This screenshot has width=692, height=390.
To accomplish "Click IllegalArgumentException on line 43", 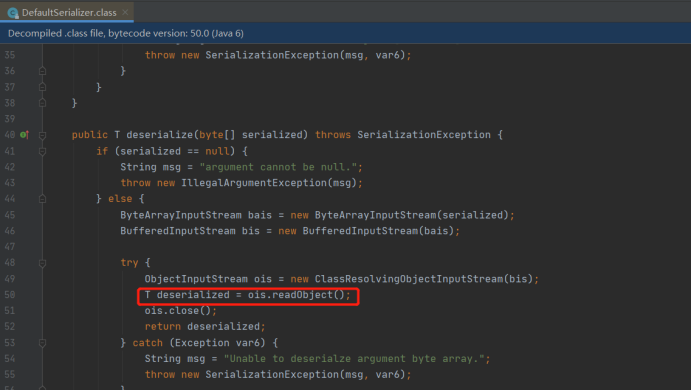I will click(x=254, y=183).
